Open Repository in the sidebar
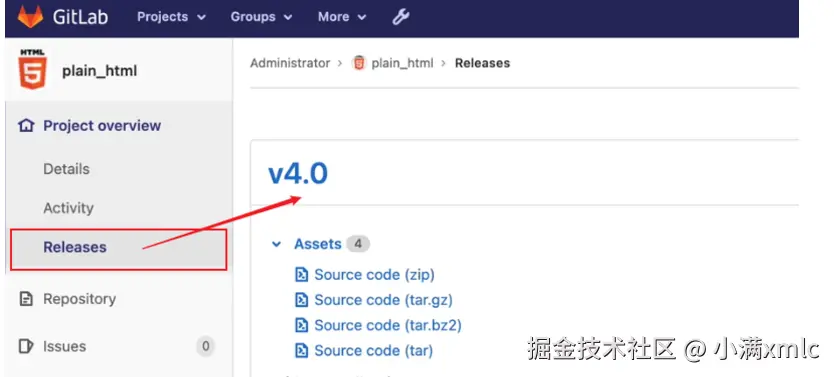Screen dimensions: 834x377 click(80, 299)
